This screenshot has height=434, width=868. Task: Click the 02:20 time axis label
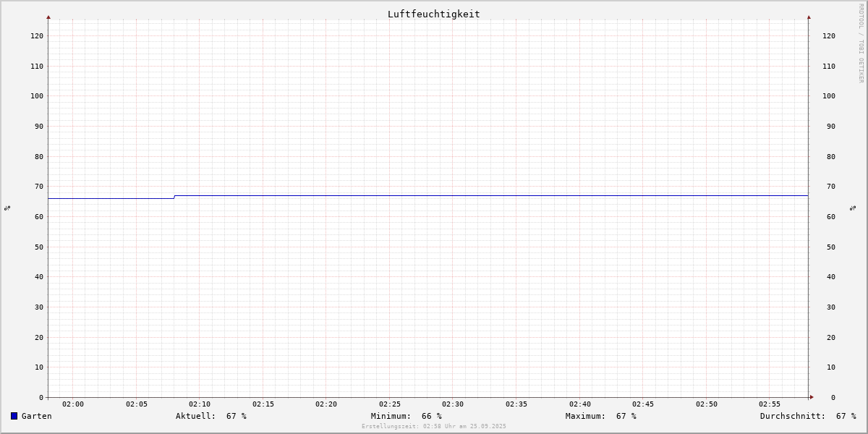326,404
